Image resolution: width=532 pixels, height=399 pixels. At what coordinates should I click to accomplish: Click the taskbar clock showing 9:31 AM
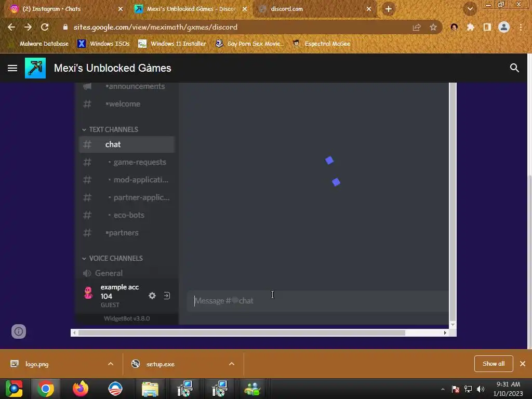coord(508,389)
